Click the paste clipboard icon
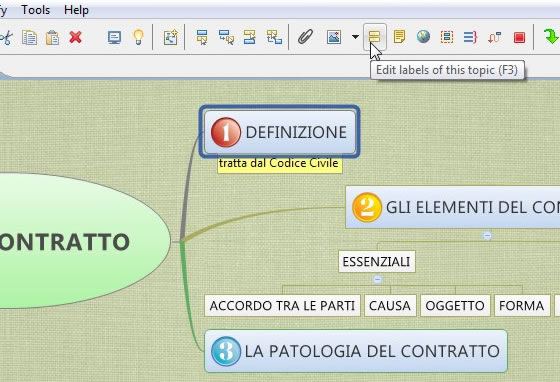 coord(52,37)
